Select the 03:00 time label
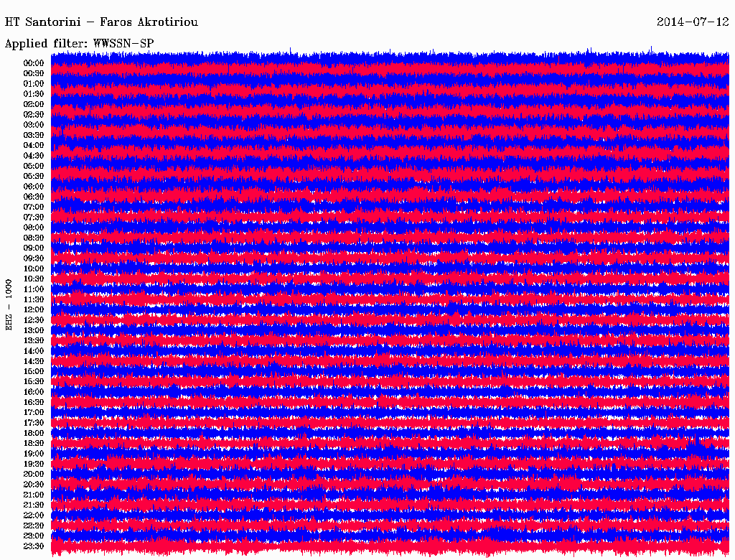The width and height of the screenshot is (735, 560). pyautogui.click(x=34, y=125)
